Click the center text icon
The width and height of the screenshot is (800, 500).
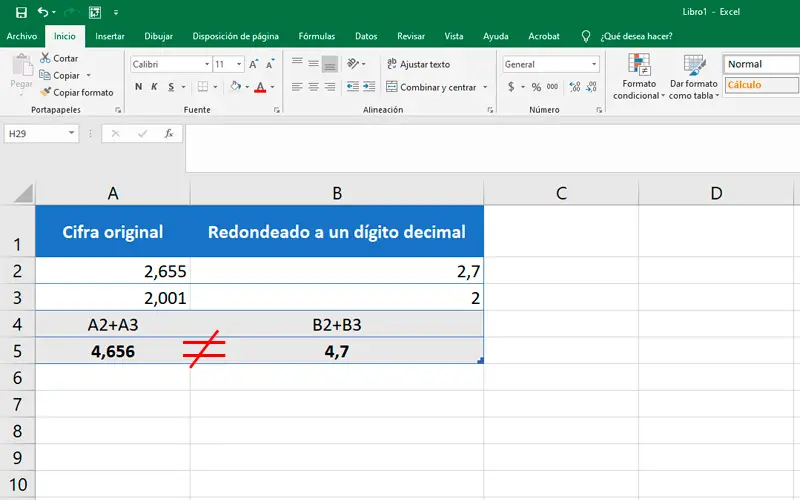(x=313, y=87)
